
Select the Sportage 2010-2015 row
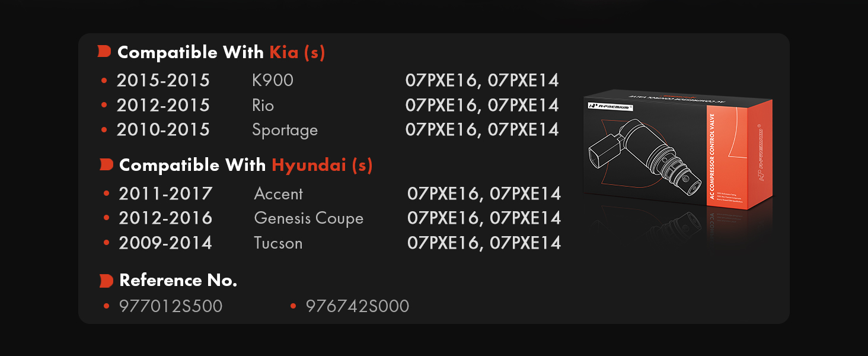(x=330, y=130)
